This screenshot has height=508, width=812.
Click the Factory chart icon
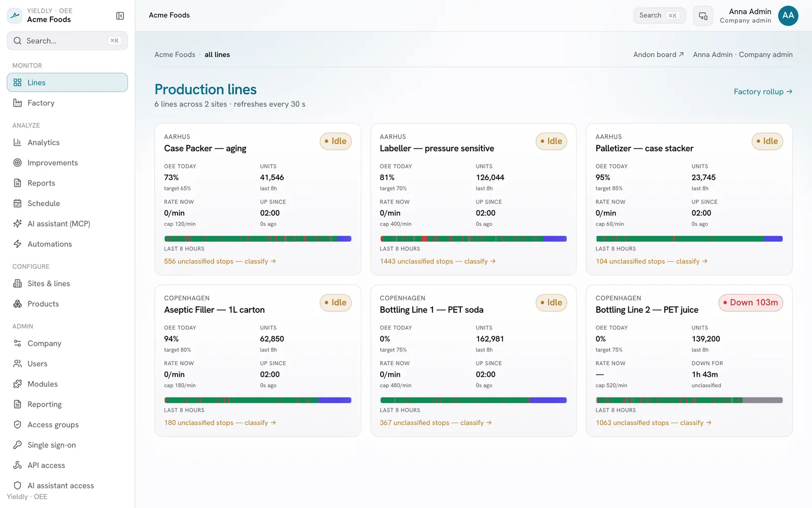point(17,103)
